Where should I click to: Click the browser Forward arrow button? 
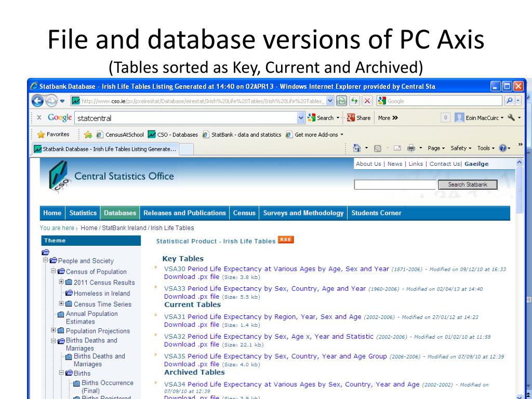(51, 101)
